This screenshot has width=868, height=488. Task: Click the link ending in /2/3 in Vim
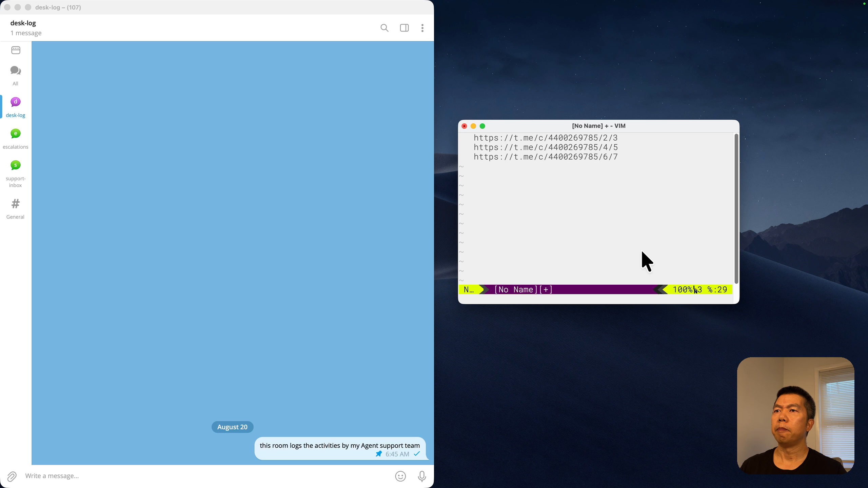tap(546, 138)
